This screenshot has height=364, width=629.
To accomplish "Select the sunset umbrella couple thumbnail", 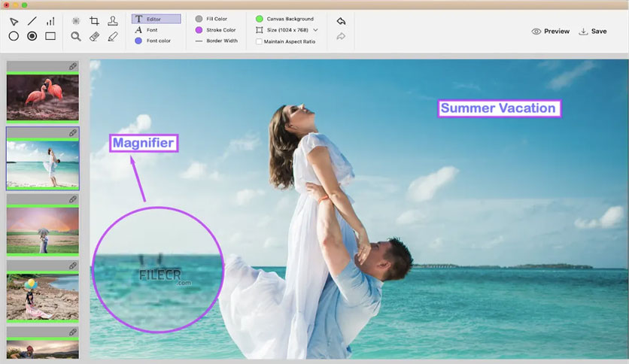I will [x=43, y=230].
